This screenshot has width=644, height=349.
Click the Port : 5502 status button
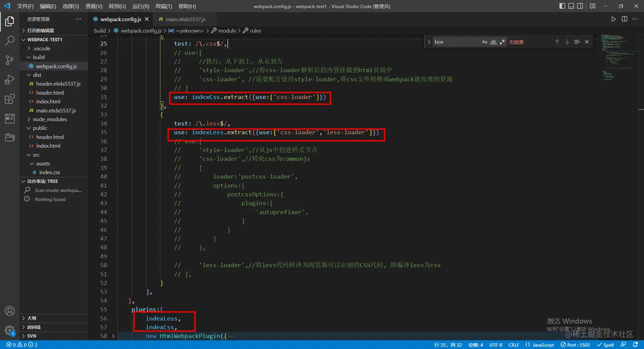[x=575, y=345]
